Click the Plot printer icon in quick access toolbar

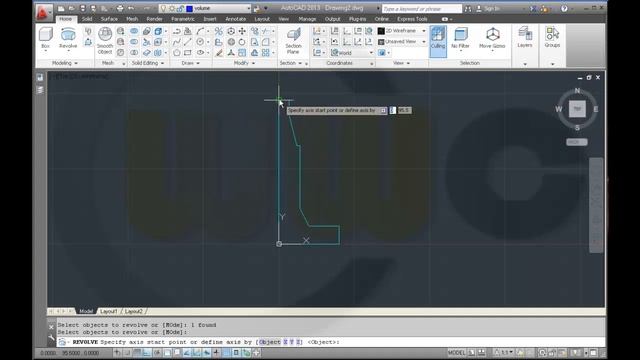[120, 9]
